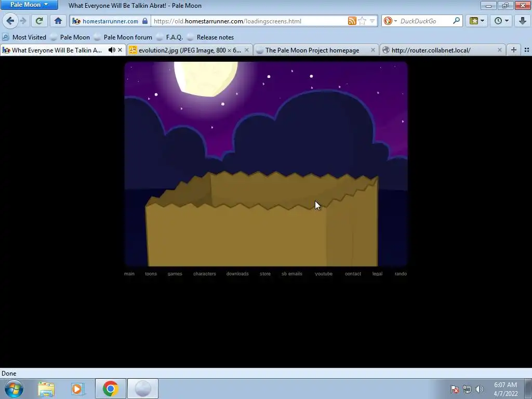
Task: Open the Pale Moon application menu
Action: (x=29, y=5)
